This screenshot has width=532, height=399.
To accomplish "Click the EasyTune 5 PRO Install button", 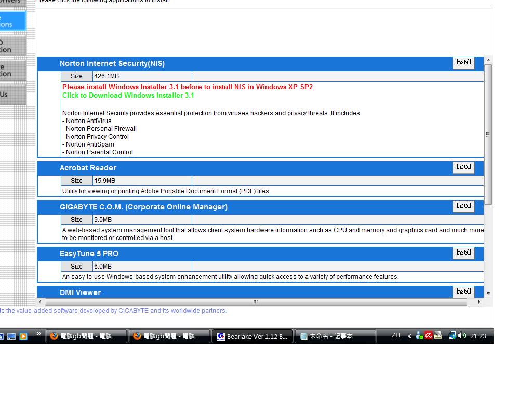I will (463, 253).
